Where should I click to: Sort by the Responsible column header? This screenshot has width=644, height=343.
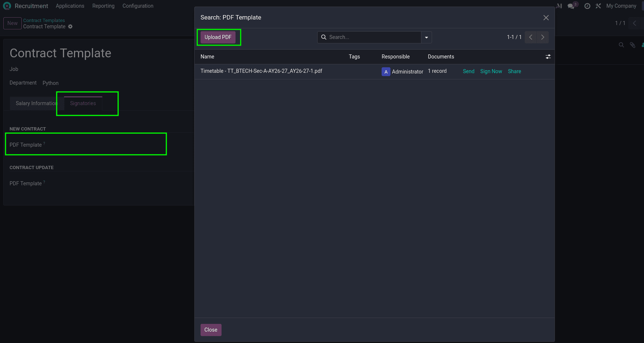(x=396, y=57)
